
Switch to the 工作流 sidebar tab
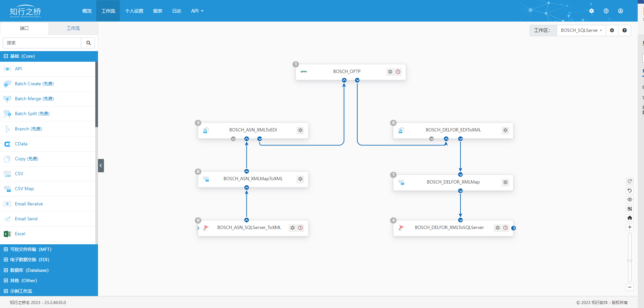coord(73,28)
